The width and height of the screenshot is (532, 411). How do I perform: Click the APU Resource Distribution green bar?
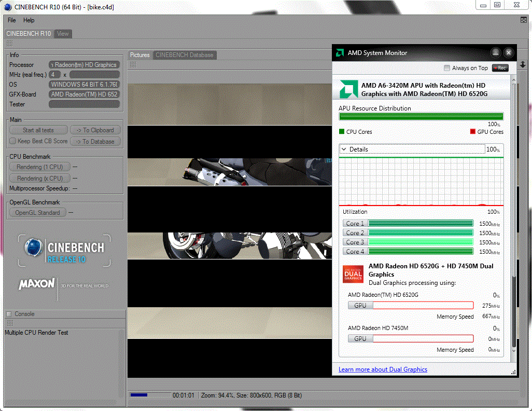[x=421, y=117]
